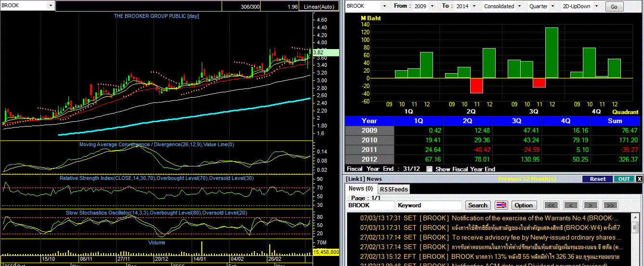This screenshot has height=266, width=644.
Task: Click THE BROOKER GROUP PUBLIC chart title
Action: click(157, 16)
